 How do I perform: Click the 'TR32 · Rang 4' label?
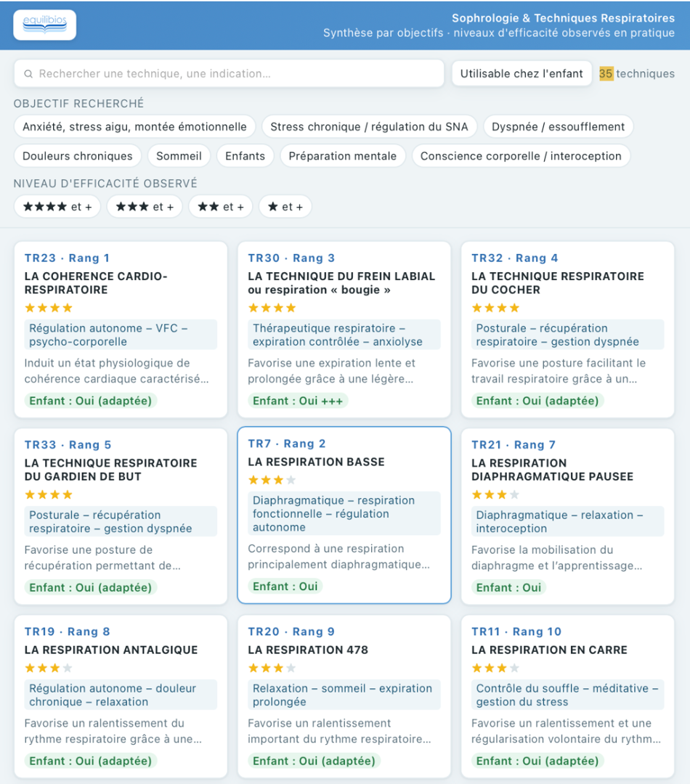click(514, 258)
